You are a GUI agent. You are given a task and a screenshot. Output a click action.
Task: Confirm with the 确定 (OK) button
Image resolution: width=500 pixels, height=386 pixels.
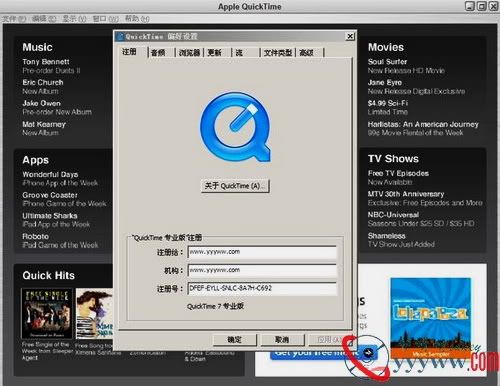[235, 340]
